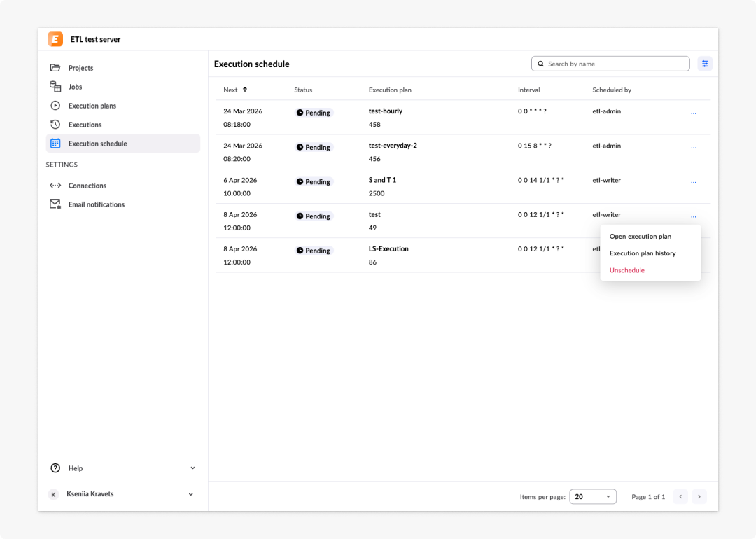Click Pending clock icon in test-everyday-2 row
This screenshot has height=539, width=756.
(x=300, y=147)
